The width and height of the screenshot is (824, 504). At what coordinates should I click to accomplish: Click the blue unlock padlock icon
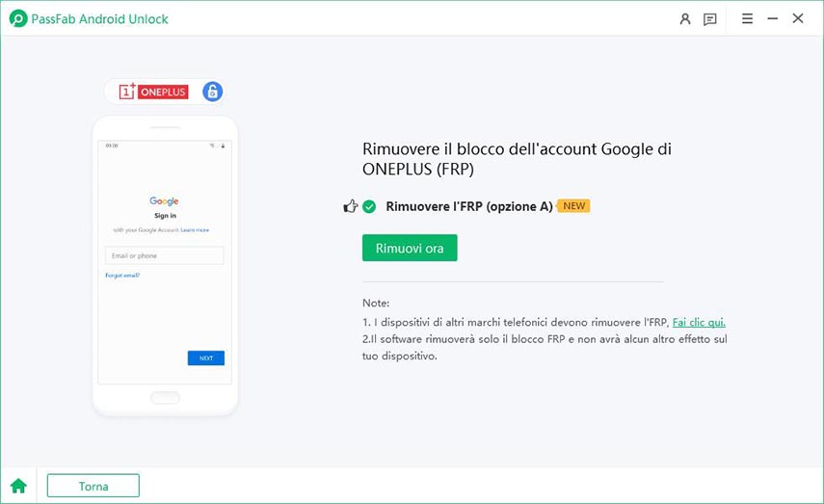(213, 92)
